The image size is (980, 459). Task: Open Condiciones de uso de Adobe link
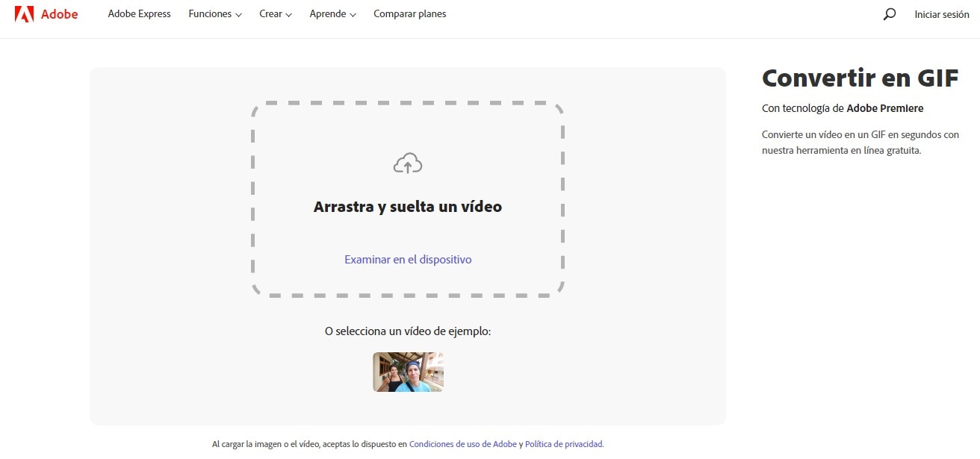[x=463, y=444]
